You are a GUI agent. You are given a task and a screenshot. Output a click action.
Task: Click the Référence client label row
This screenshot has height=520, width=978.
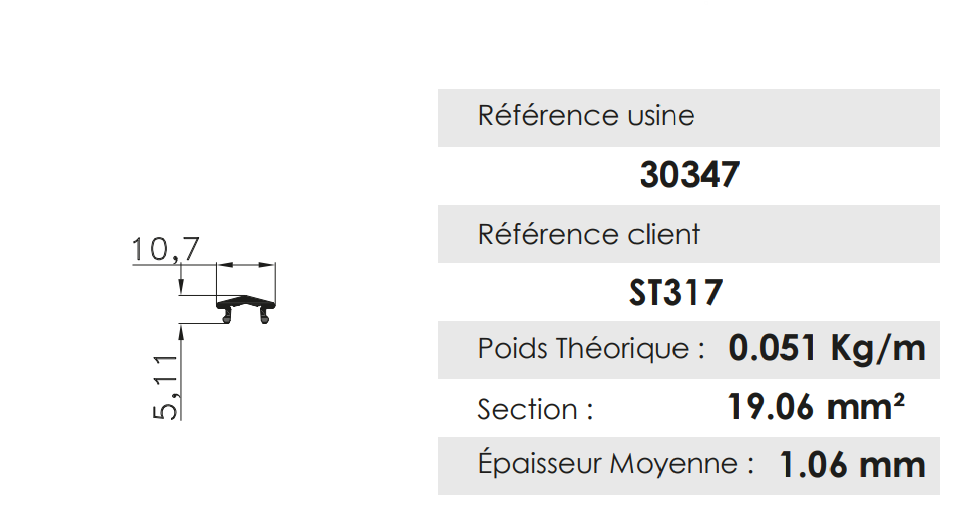coord(688,234)
